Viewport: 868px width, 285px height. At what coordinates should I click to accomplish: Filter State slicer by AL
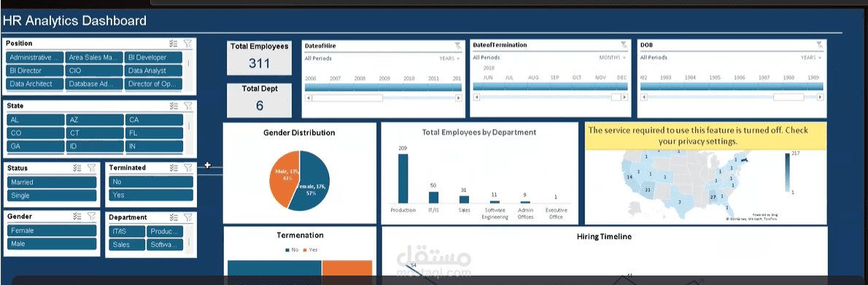(35, 120)
